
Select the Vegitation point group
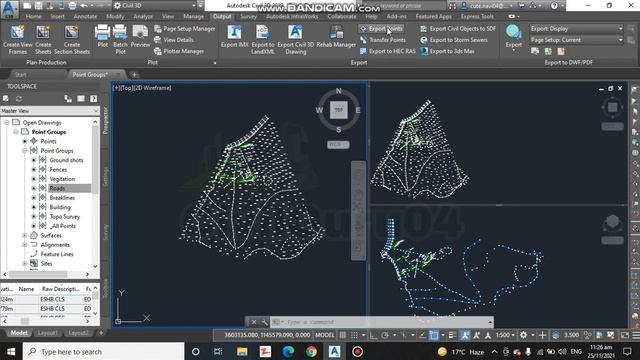[x=62, y=179]
